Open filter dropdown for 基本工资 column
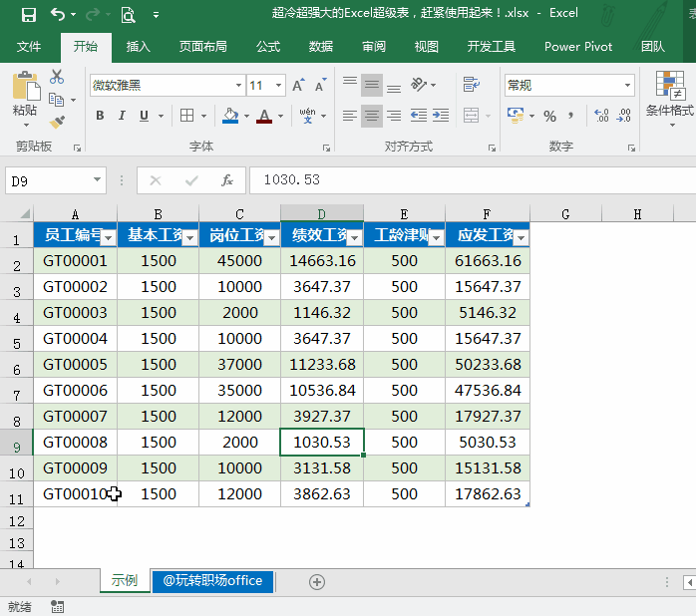696x616 pixels. click(190, 238)
